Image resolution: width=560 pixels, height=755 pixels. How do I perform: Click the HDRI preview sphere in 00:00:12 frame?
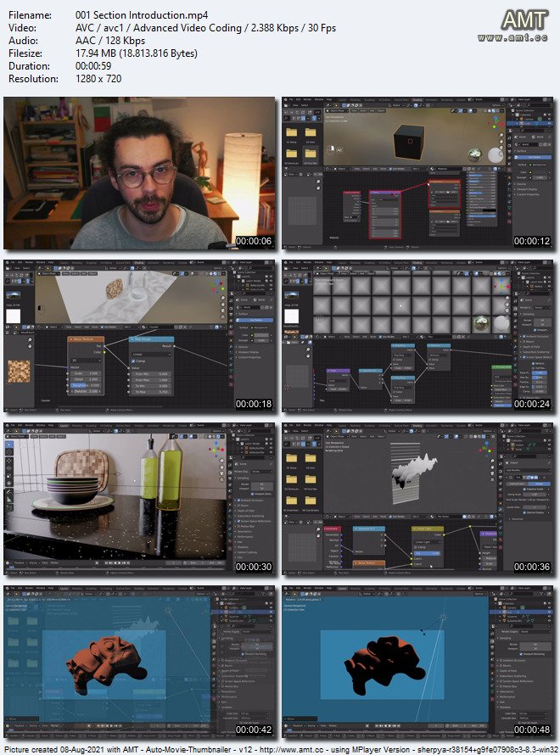pos(475,154)
